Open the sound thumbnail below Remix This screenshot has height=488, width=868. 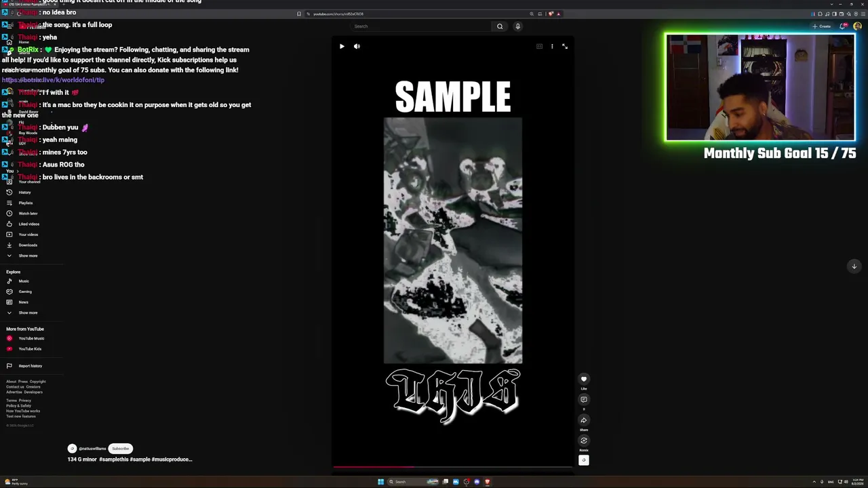tap(583, 460)
